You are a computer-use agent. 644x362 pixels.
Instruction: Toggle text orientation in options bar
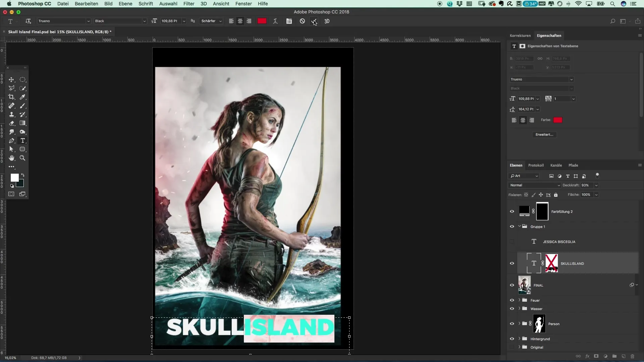[x=28, y=21]
